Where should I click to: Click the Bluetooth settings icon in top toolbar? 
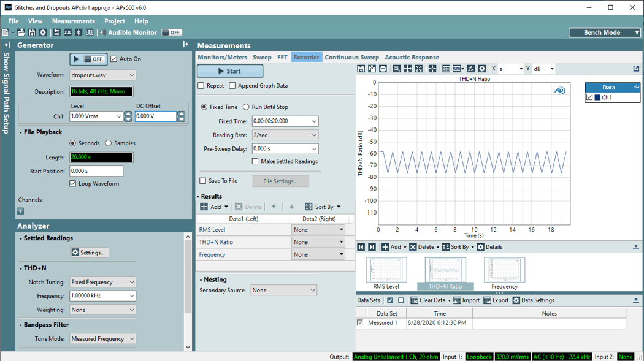[x=79, y=32]
